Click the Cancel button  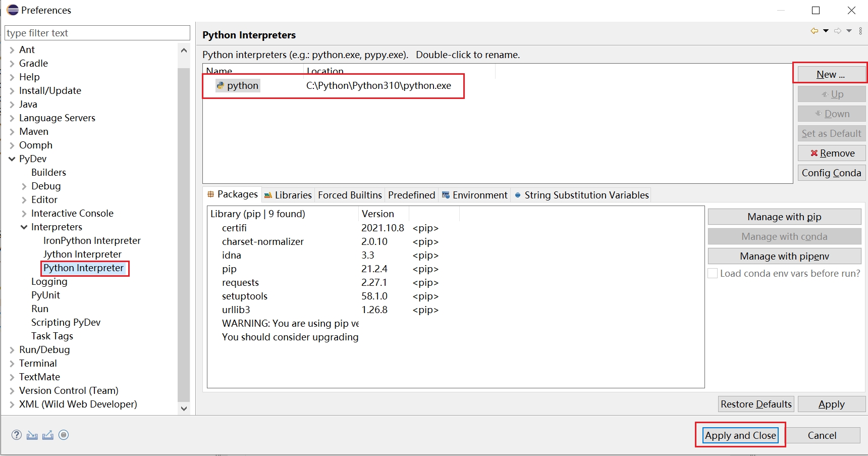822,435
